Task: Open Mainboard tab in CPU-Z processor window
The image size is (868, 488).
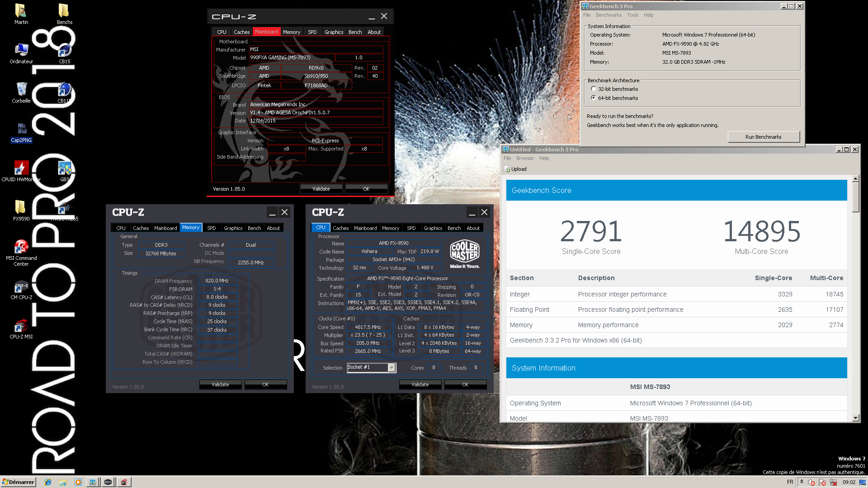Action: [365, 228]
